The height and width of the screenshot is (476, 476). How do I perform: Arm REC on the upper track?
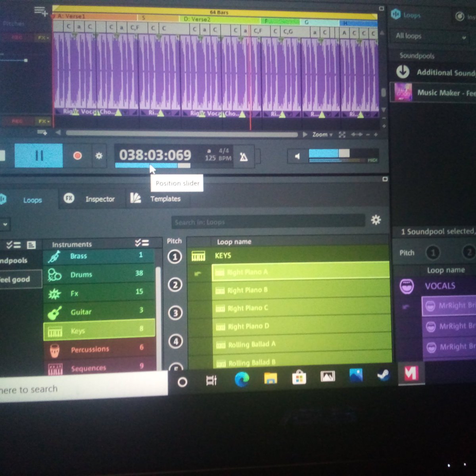click(x=17, y=38)
